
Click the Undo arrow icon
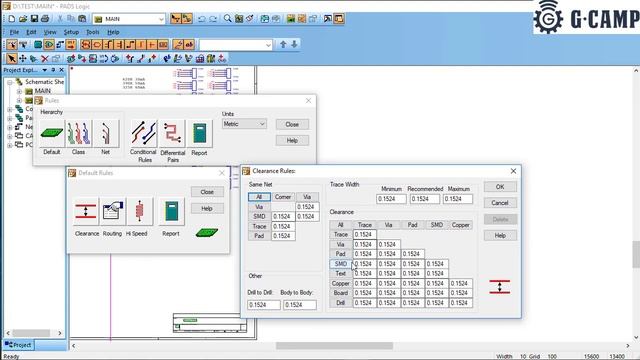click(202, 19)
